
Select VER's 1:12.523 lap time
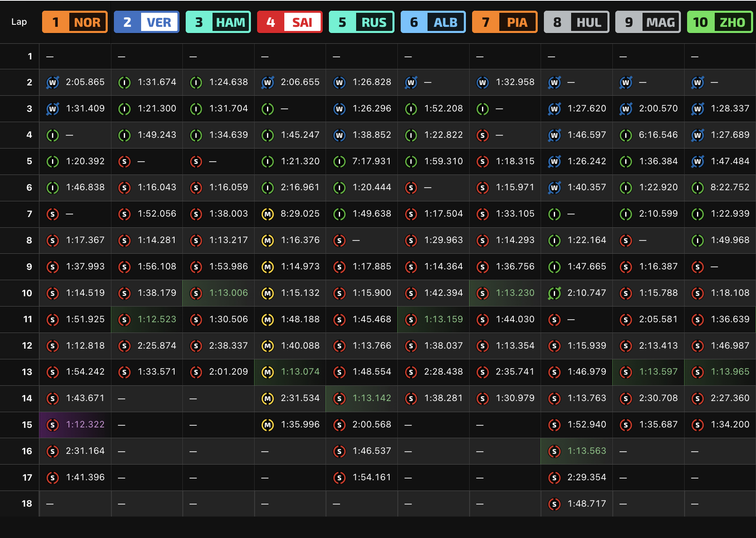(x=157, y=319)
